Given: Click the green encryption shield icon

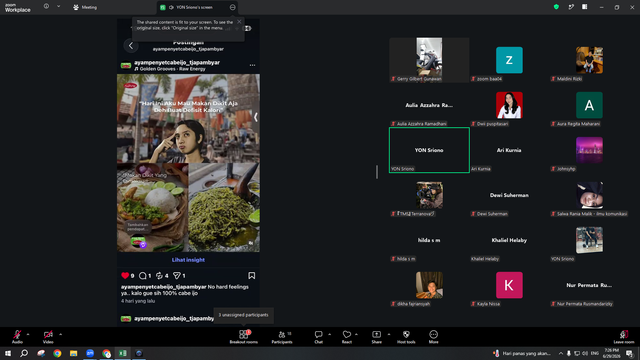Looking at the screenshot, I should 556,7.
